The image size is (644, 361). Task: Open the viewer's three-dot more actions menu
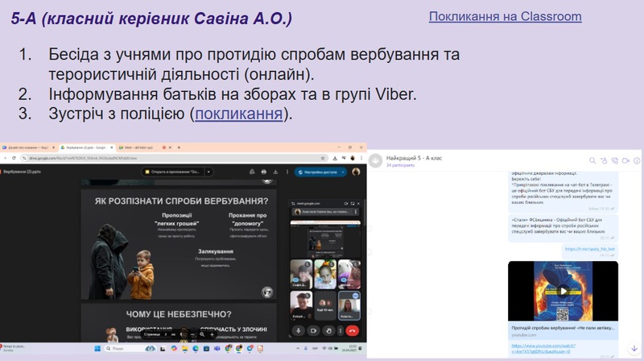coord(287,172)
